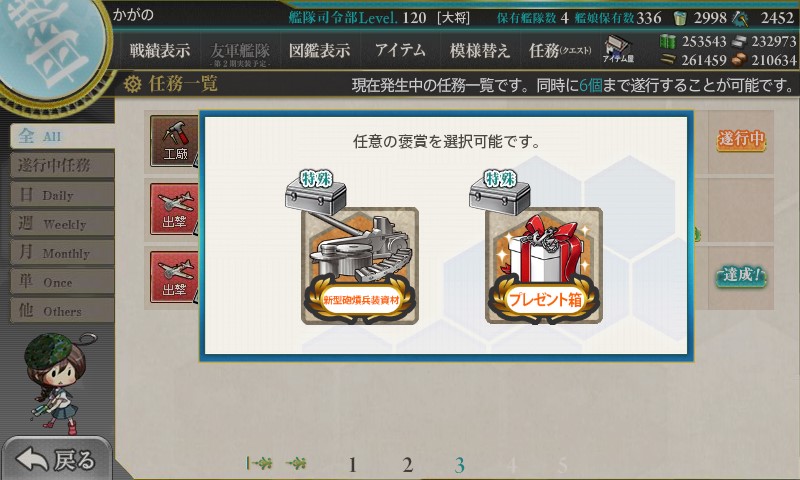Jump to first page arrow icon
This screenshot has height=480, width=800.
[x=259, y=463]
